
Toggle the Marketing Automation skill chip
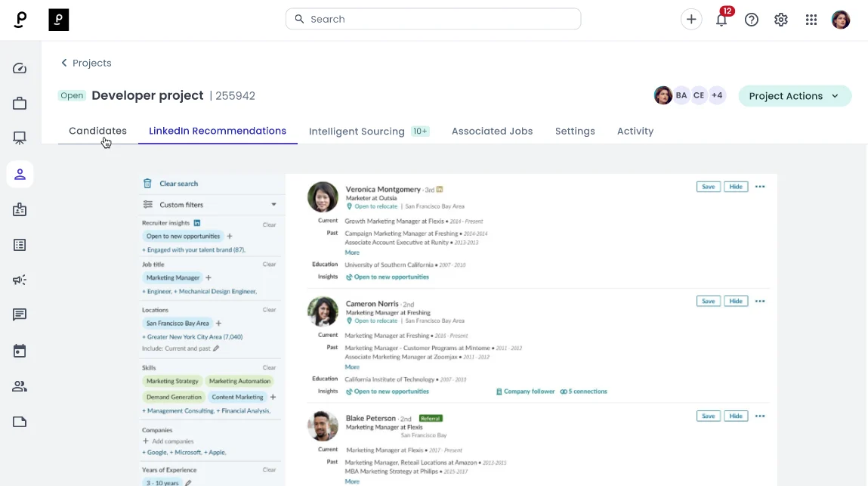239,381
